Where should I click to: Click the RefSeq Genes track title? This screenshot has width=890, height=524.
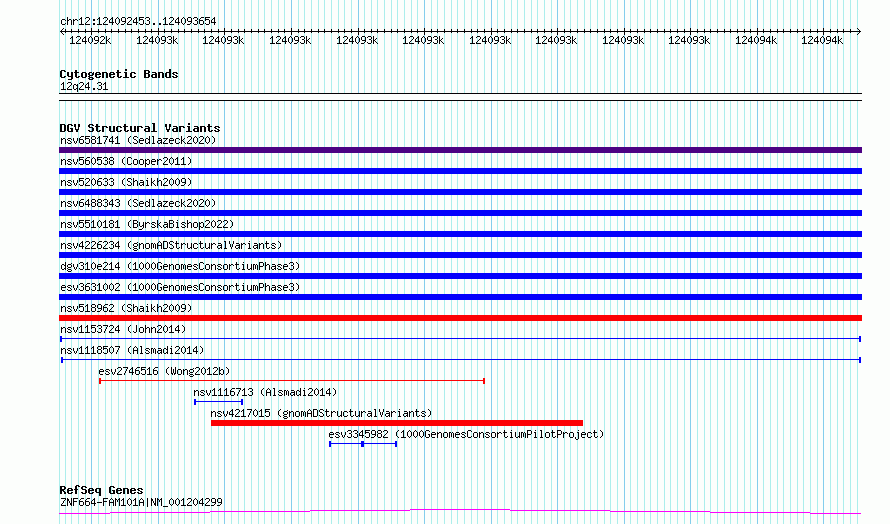tap(101, 490)
